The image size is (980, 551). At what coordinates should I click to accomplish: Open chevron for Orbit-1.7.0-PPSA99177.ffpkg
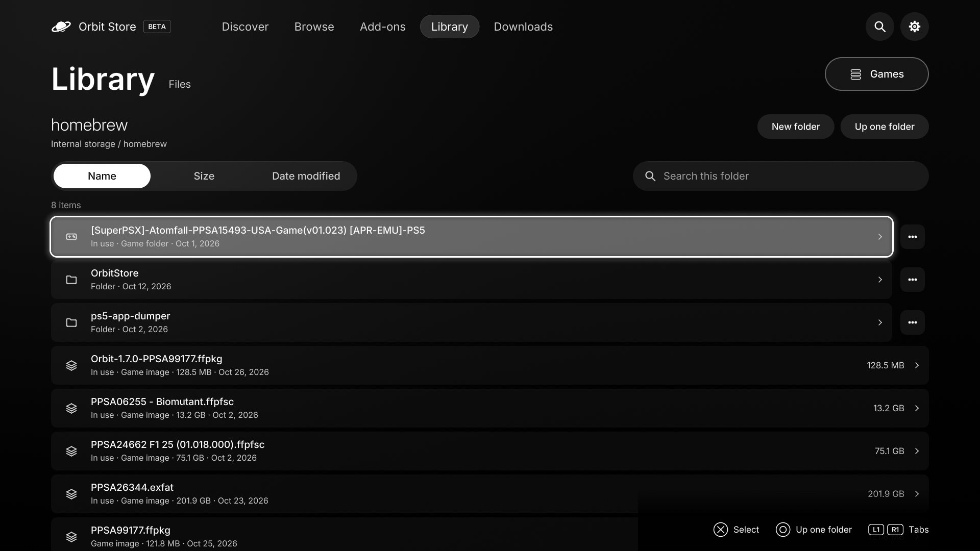(917, 365)
